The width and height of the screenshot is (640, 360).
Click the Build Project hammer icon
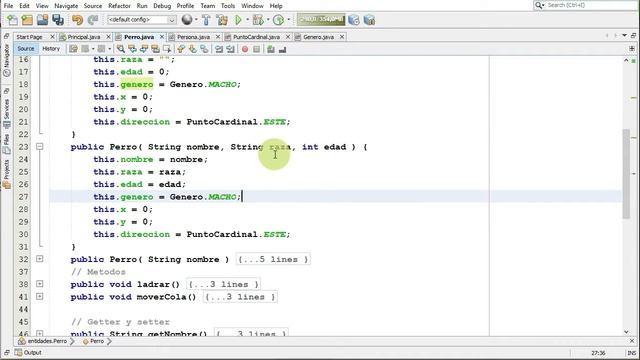[x=207, y=20]
